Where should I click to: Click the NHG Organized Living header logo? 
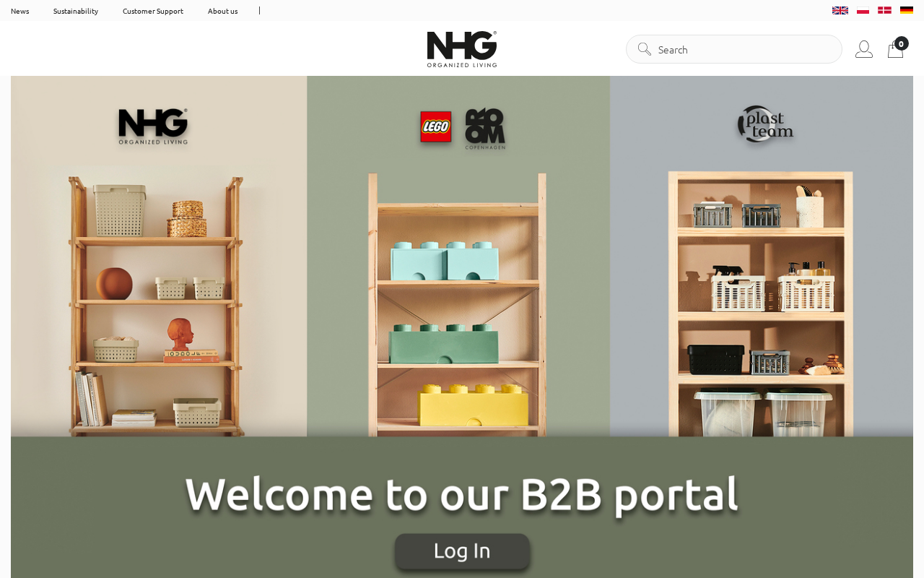[462, 49]
